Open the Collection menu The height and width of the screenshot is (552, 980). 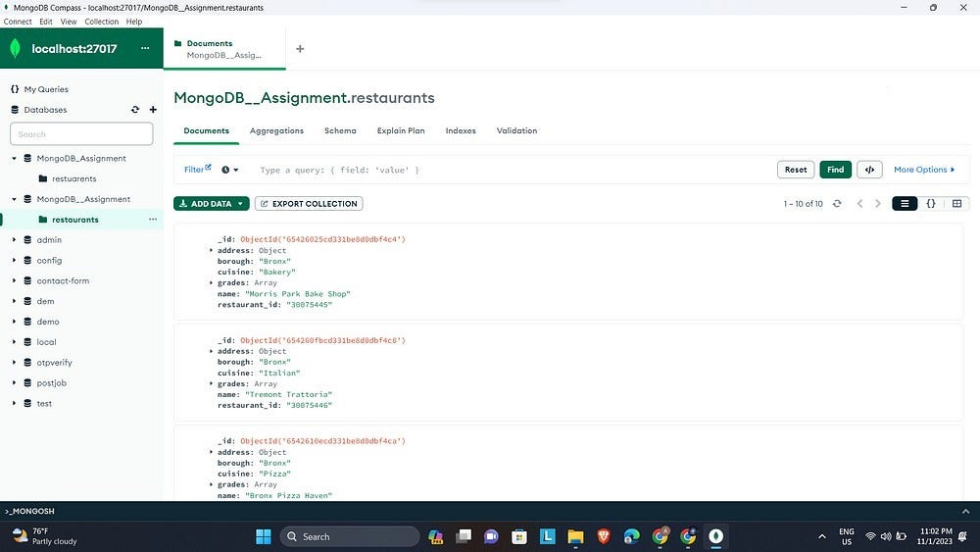tap(101, 22)
